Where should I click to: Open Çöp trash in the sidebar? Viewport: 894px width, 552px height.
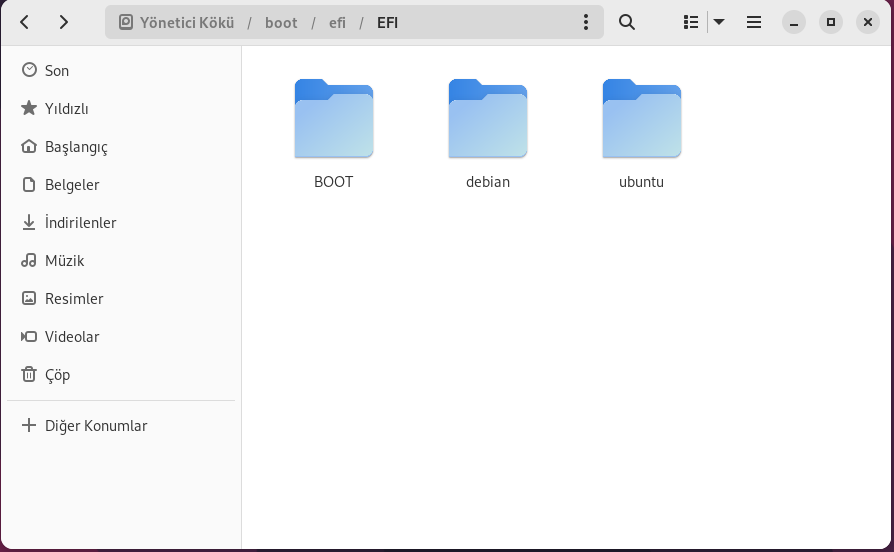tap(121, 375)
